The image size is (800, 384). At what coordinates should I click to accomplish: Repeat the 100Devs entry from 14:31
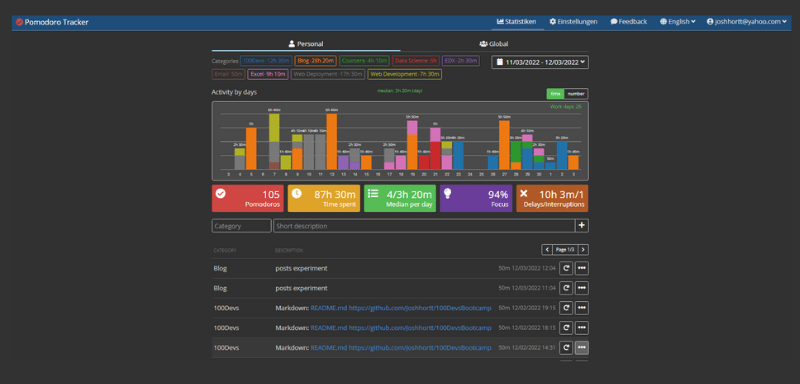point(566,348)
